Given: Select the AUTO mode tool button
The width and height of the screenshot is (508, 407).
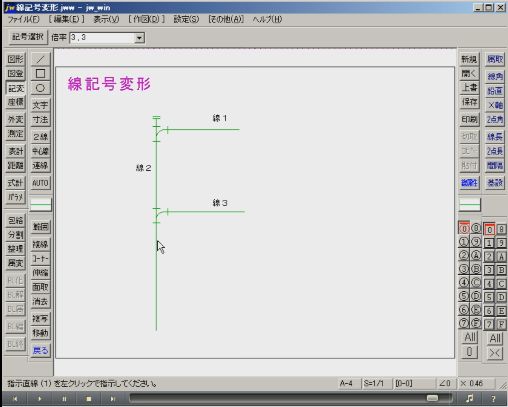Looking at the screenshot, I should pos(40,183).
